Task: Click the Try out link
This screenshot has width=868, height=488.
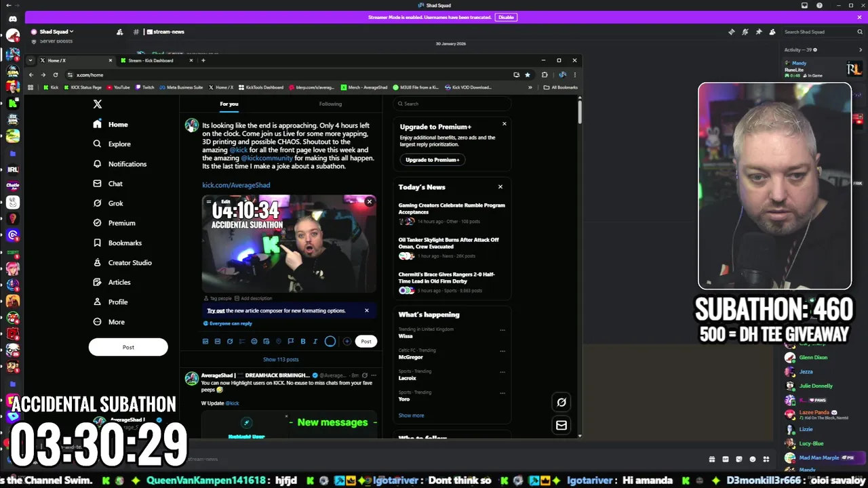Action: [216, 310]
